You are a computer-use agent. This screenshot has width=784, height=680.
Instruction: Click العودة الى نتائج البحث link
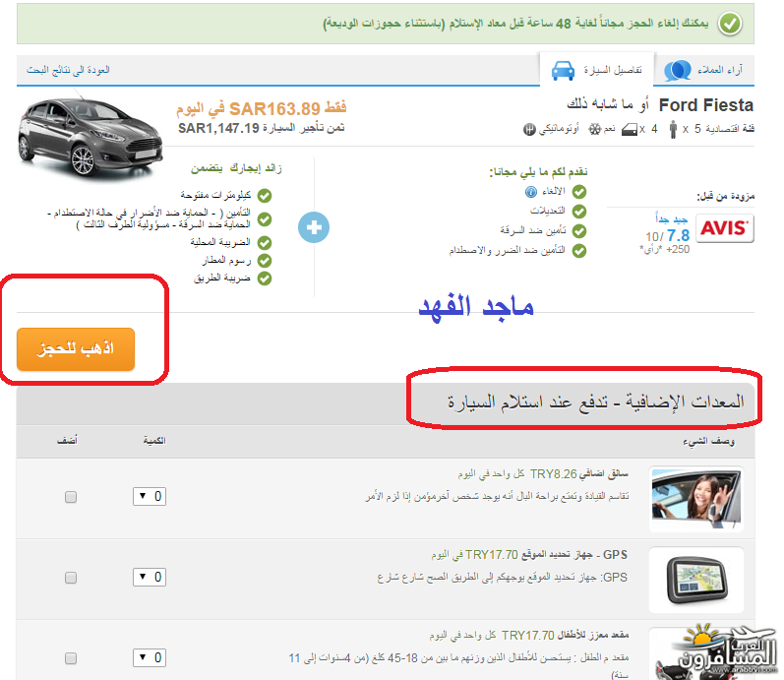coord(68,70)
